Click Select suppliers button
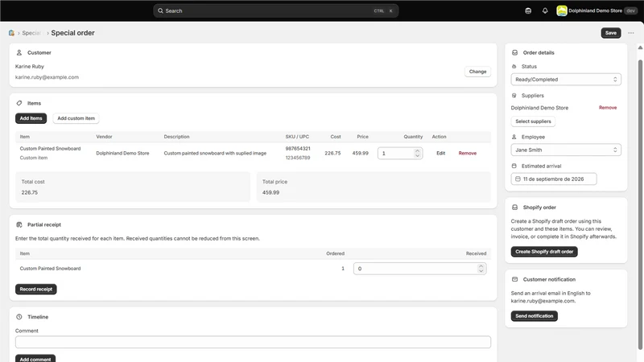The width and height of the screenshot is (644, 362). coord(533,121)
